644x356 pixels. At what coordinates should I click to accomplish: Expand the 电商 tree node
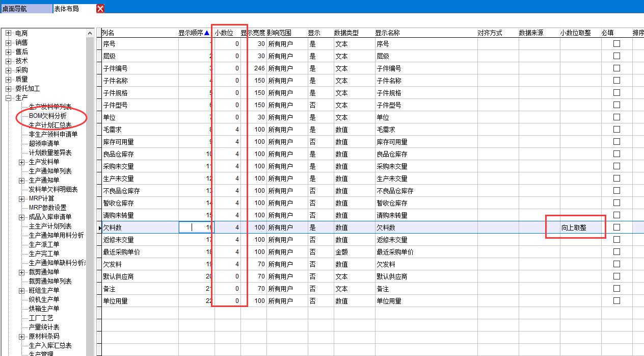tap(8, 34)
